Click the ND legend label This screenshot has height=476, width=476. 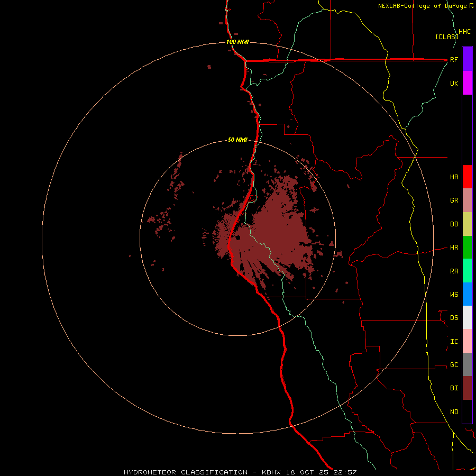[x=454, y=412]
